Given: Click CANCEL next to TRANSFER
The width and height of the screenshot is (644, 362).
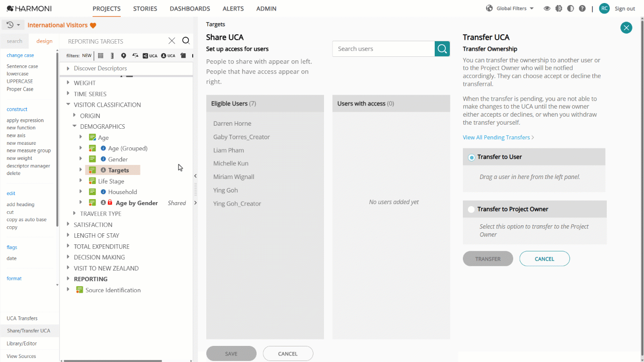Looking at the screenshot, I should [544, 259].
